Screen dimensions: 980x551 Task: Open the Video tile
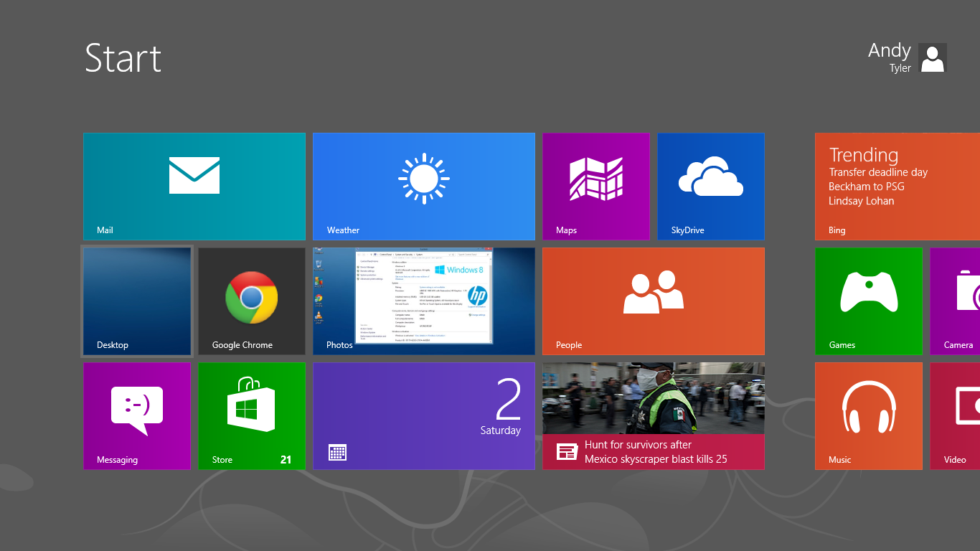point(955,416)
